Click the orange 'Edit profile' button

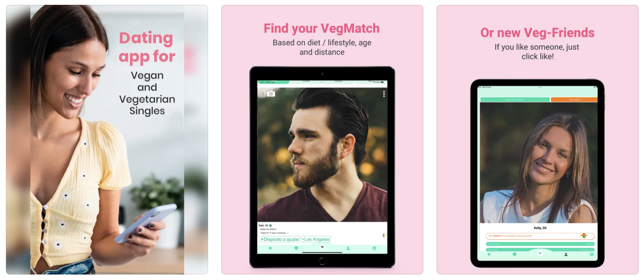click(x=574, y=99)
